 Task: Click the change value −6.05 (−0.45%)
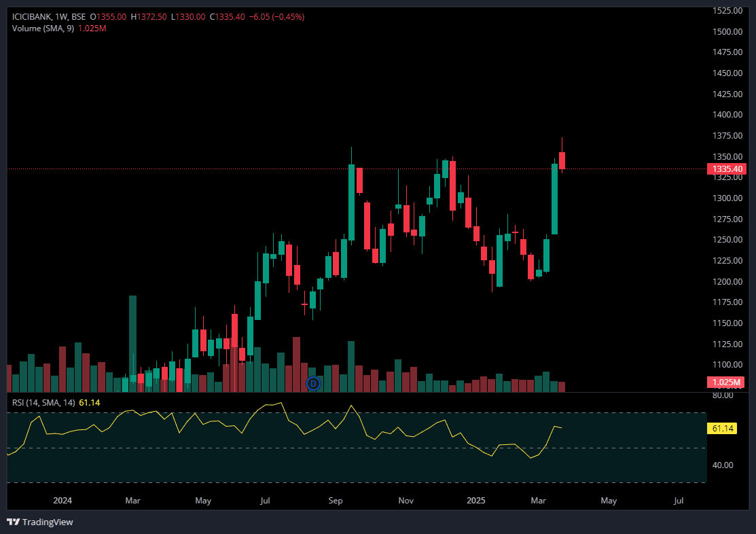(276, 17)
